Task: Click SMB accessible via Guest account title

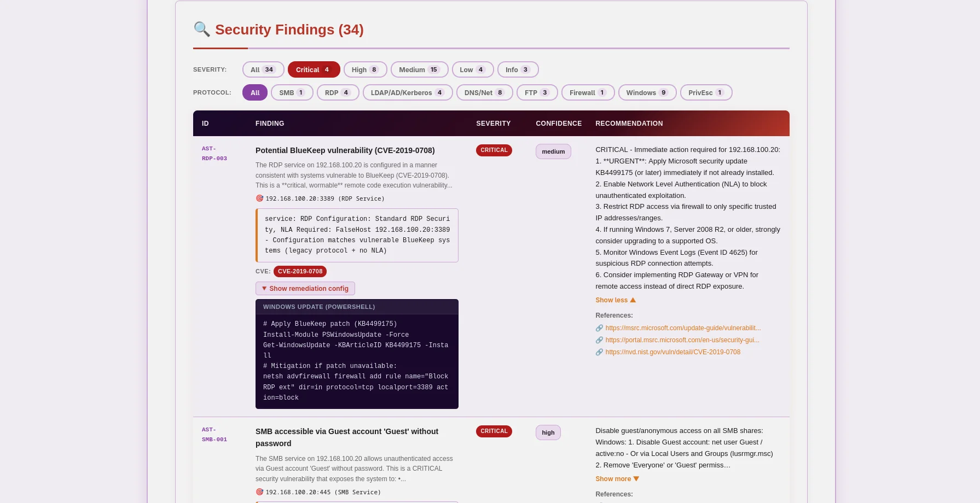Action: coord(347,437)
